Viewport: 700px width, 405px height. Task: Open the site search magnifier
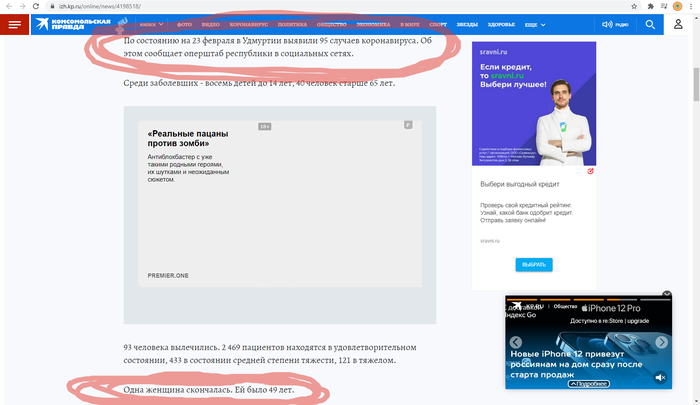tap(650, 25)
